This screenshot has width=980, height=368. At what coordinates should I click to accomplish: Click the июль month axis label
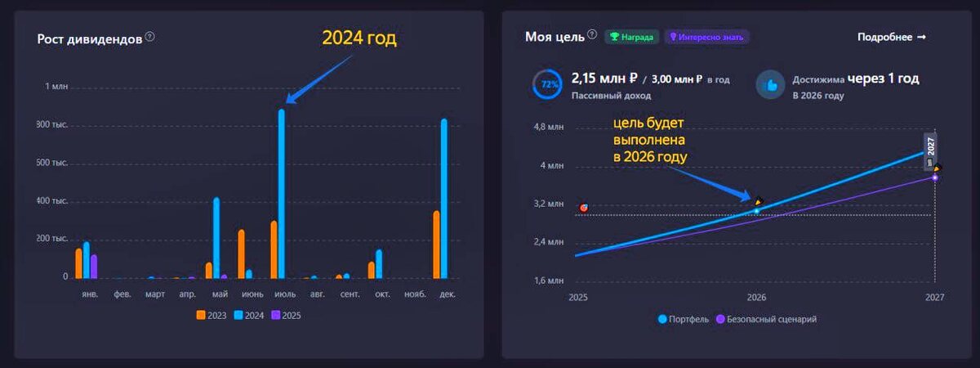pyautogui.click(x=283, y=294)
